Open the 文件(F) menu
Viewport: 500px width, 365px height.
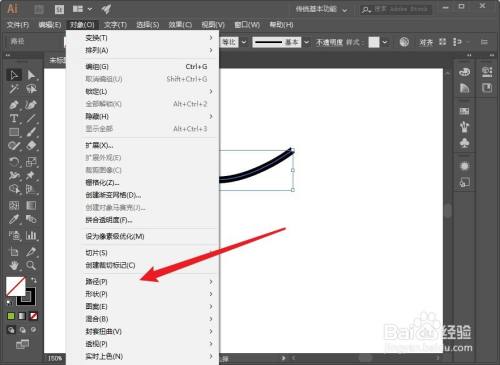18,25
